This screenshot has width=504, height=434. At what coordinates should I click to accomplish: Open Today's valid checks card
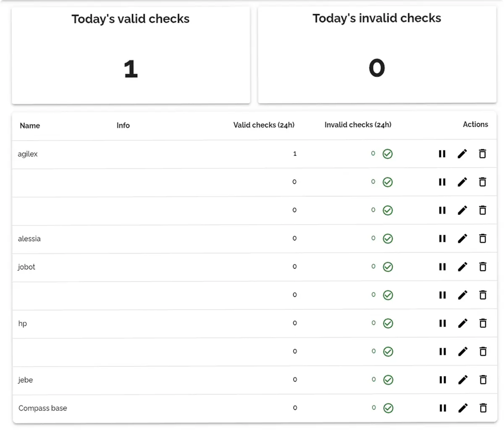tap(131, 55)
